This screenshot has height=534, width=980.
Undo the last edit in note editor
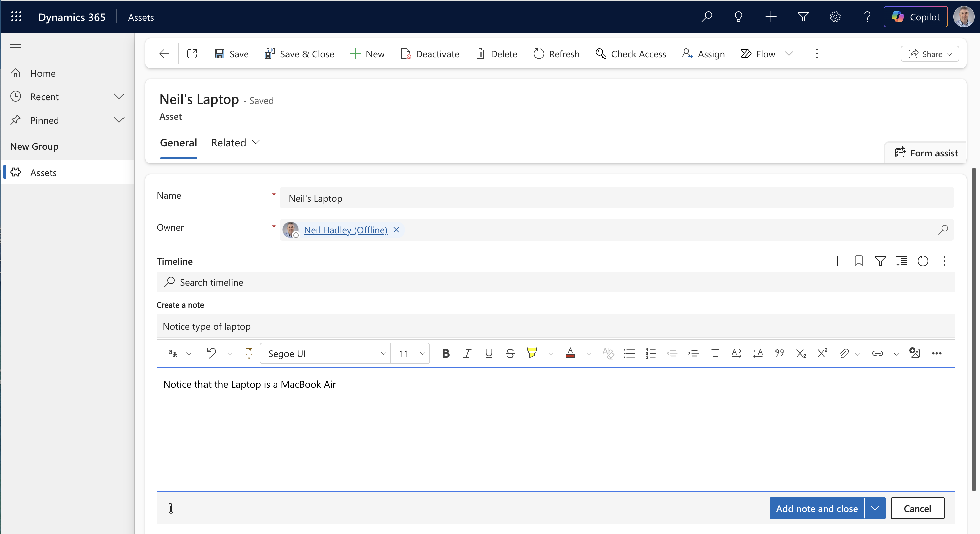tap(211, 353)
